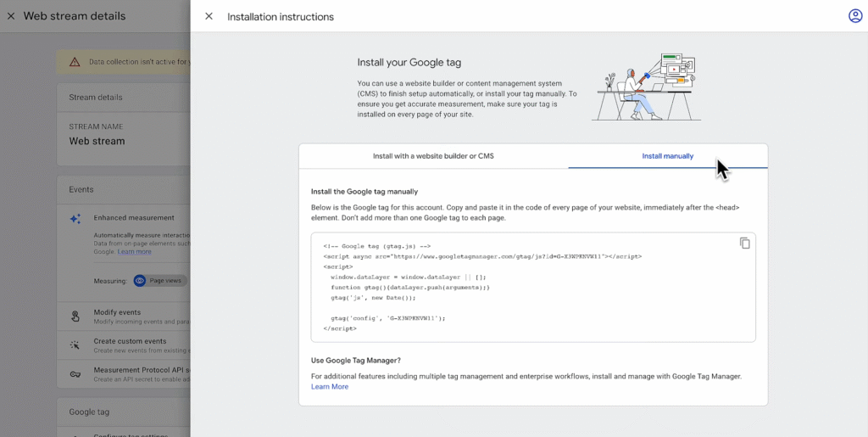
Task: Open Measurement Protocol API secrets row
Action: pos(124,374)
